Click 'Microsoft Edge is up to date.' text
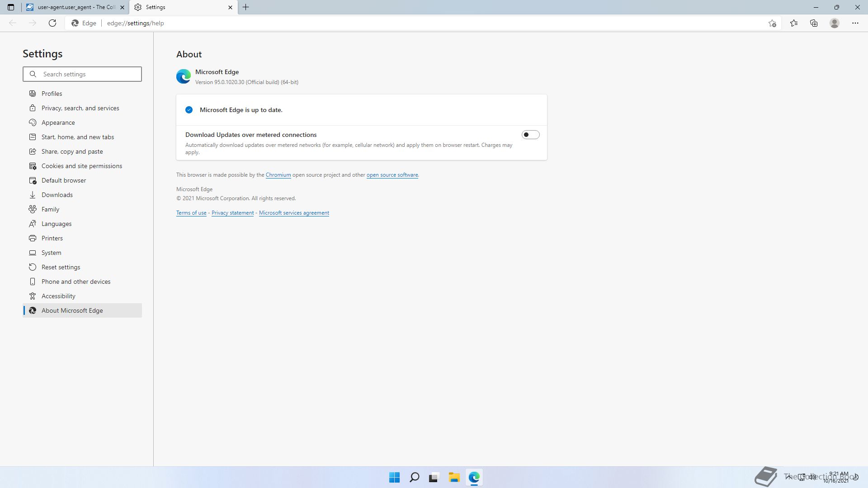Image resolution: width=868 pixels, height=488 pixels. (241, 110)
